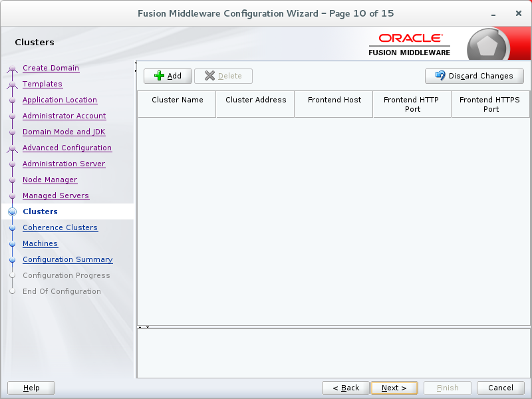This screenshot has width=532, height=399.
Task: Click the Create Domain step marker icon
Action: [12, 68]
